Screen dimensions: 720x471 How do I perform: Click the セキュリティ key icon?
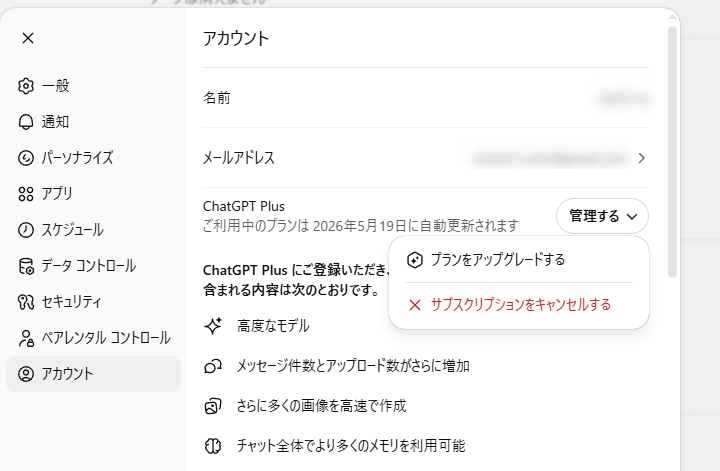26,302
